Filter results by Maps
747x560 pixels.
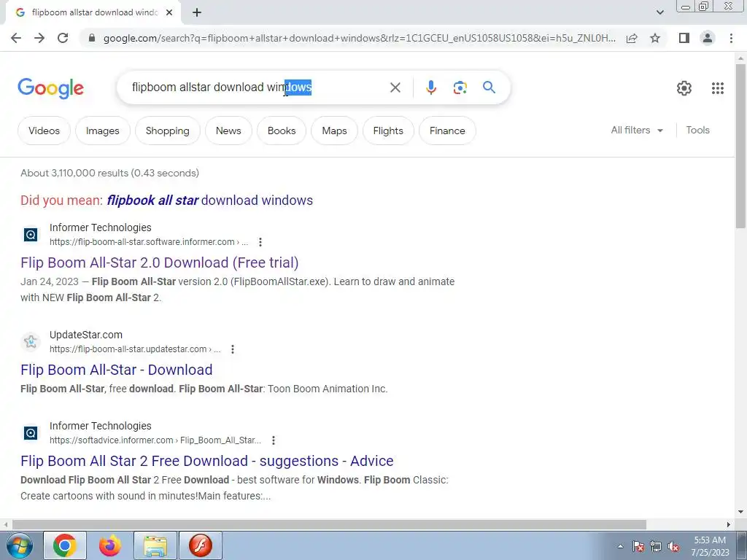pos(334,131)
